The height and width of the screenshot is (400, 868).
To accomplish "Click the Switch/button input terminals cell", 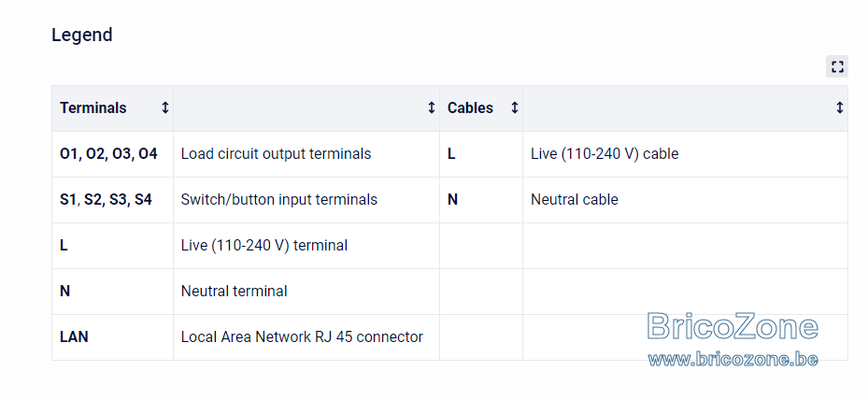I will pyautogui.click(x=306, y=200).
